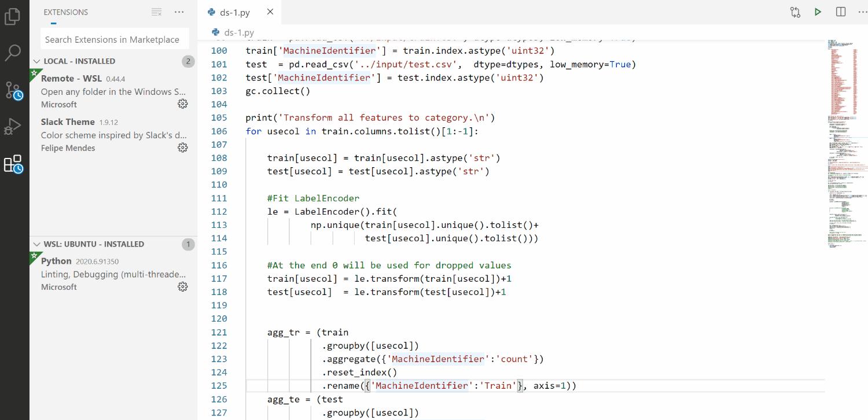
Task: Open more actions menu in the Extensions panel
Action: [179, 12]
